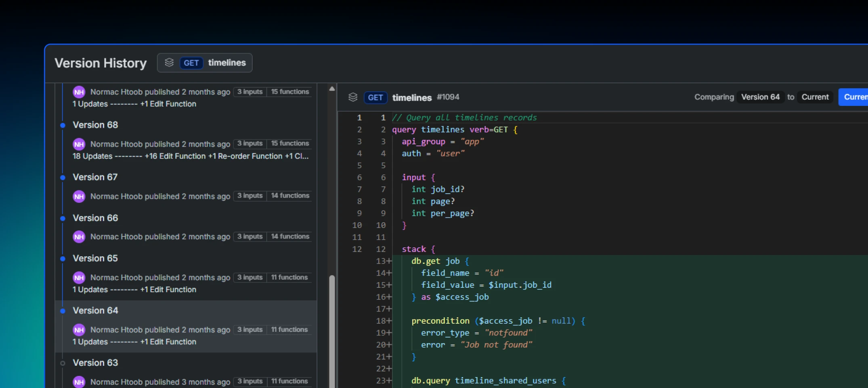Click the NH avatar under Version 67
Screen dimensions: 868x388
pos(79,196)
